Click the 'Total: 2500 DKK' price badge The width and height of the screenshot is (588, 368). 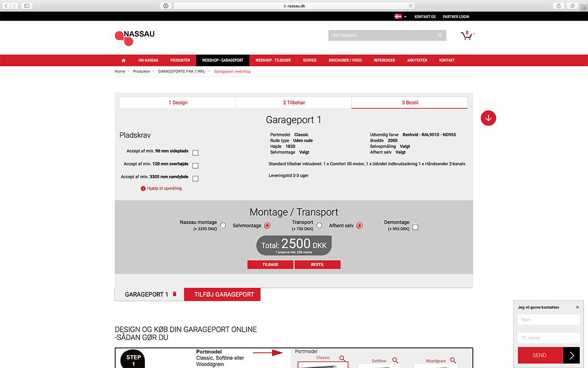tap(294, 245)
